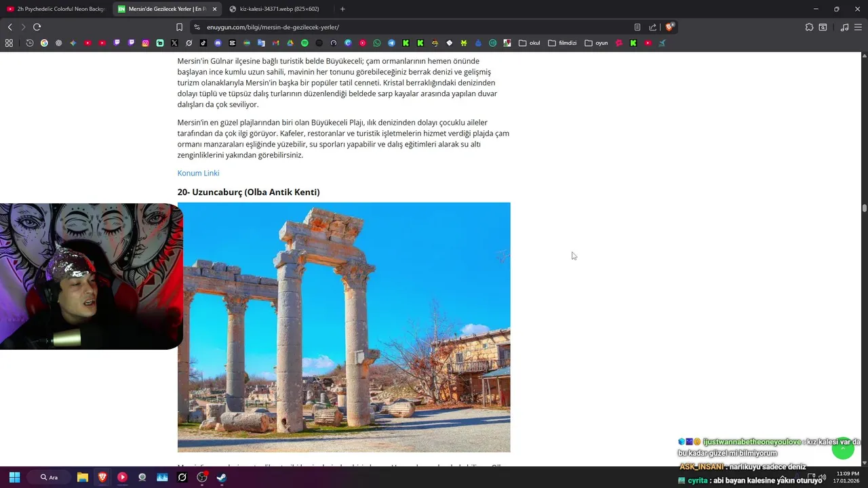Open the browser hamburger main menu
868x488 pixels.
[x=859, y=27]
